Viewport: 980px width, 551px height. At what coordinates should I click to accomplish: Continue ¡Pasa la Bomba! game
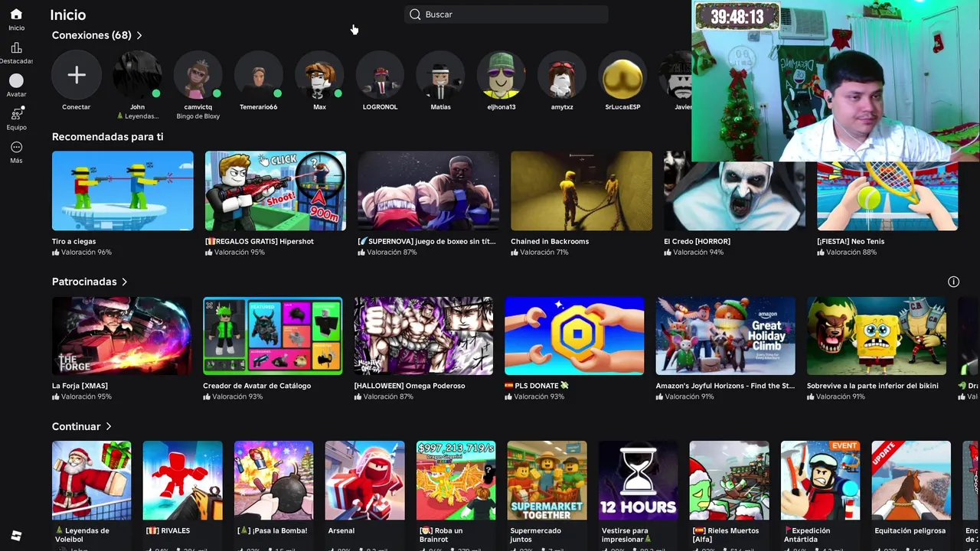point(273,481)
